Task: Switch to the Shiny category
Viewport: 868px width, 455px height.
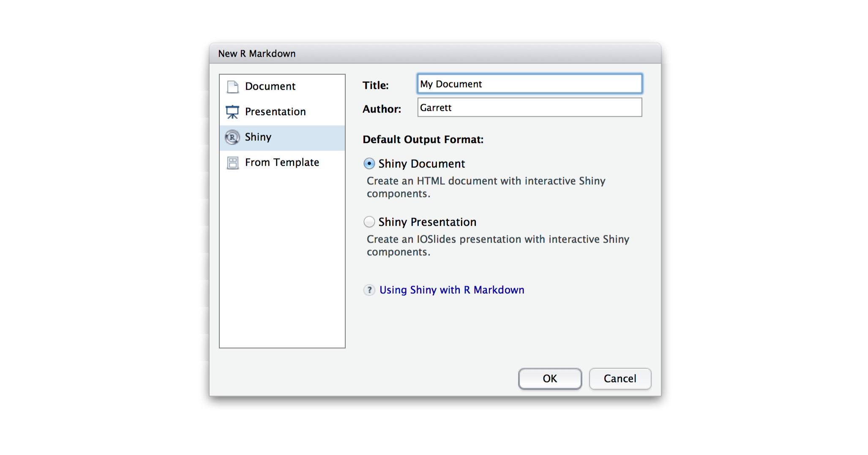Action: 258,137
